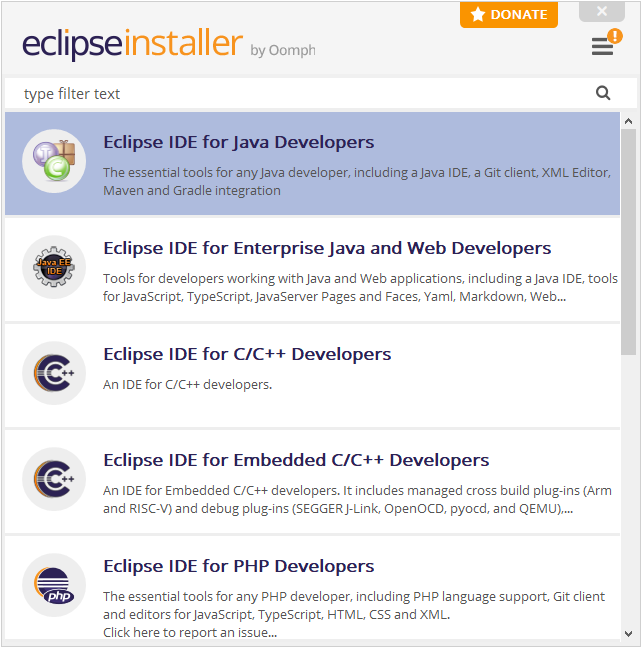
Task: Click the 'by Oomph' text
Action: (x=283, y=50)
